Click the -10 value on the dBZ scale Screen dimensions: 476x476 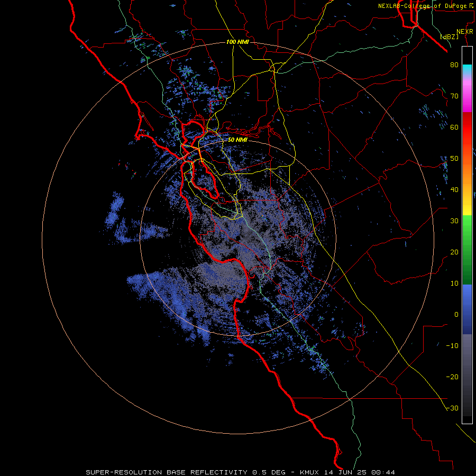coord(452,346)
